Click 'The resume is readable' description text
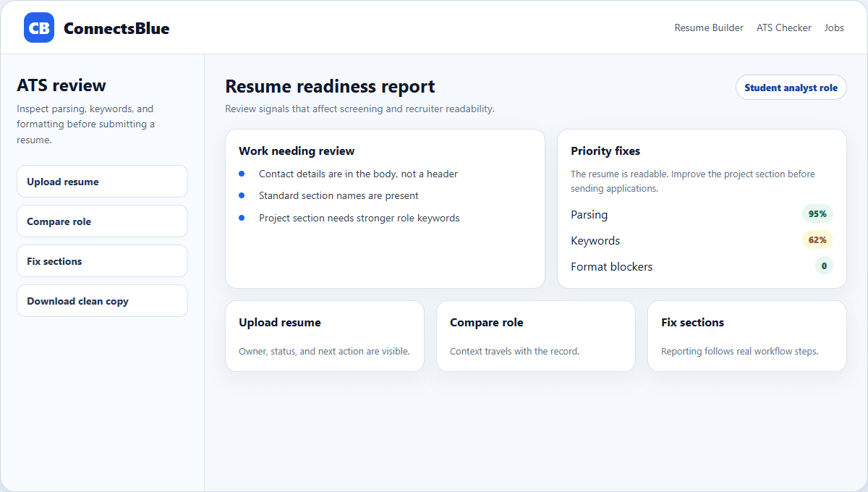 coord(692,181)
